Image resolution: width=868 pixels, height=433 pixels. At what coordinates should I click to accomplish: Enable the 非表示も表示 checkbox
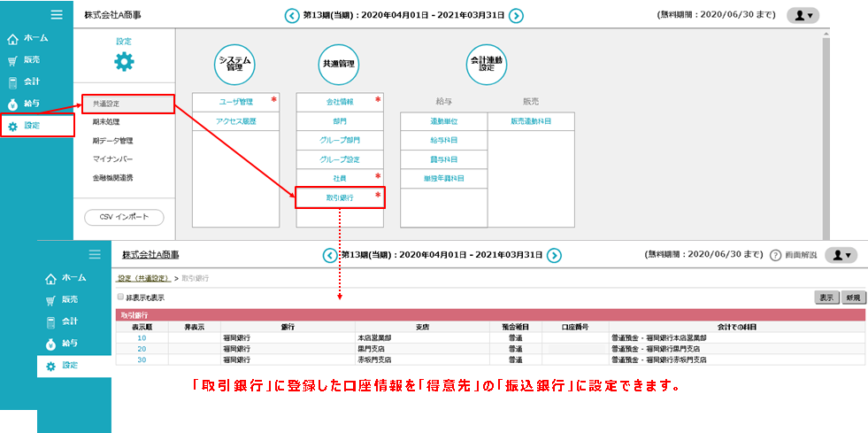point(120,298)
